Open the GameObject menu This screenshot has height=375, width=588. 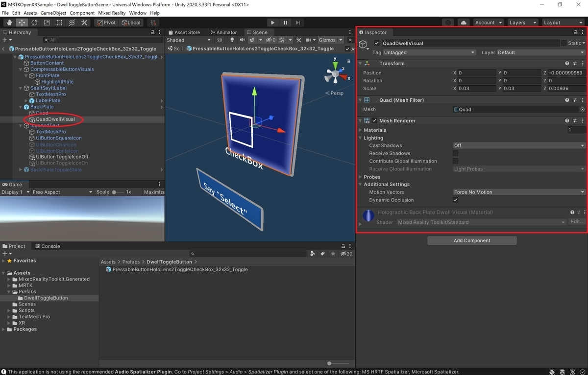click(53, 13)
